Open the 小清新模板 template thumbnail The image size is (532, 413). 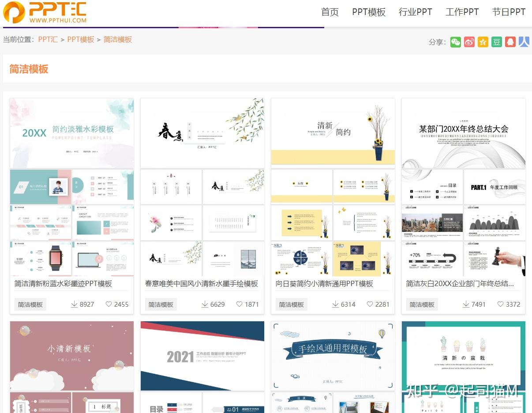tap(71, 356)
